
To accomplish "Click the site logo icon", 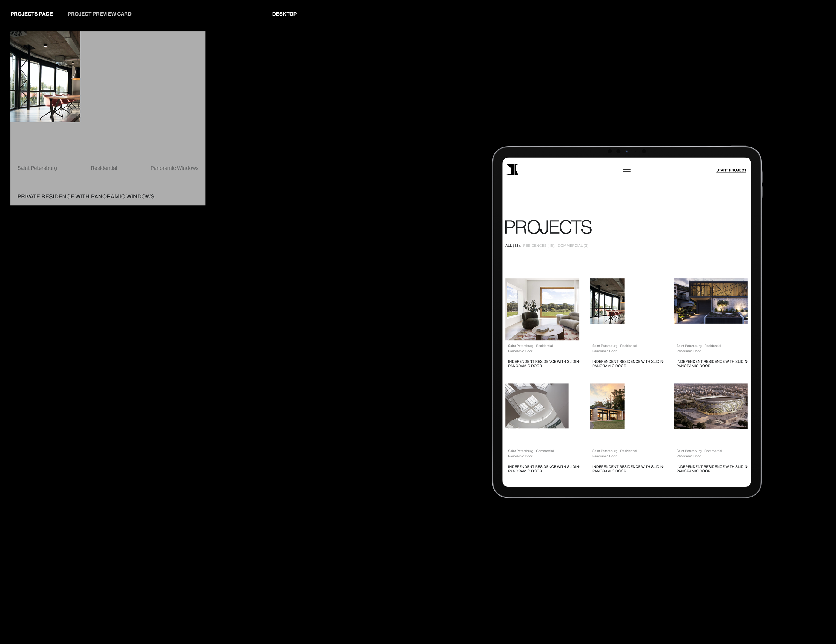I will pos(512,170).
